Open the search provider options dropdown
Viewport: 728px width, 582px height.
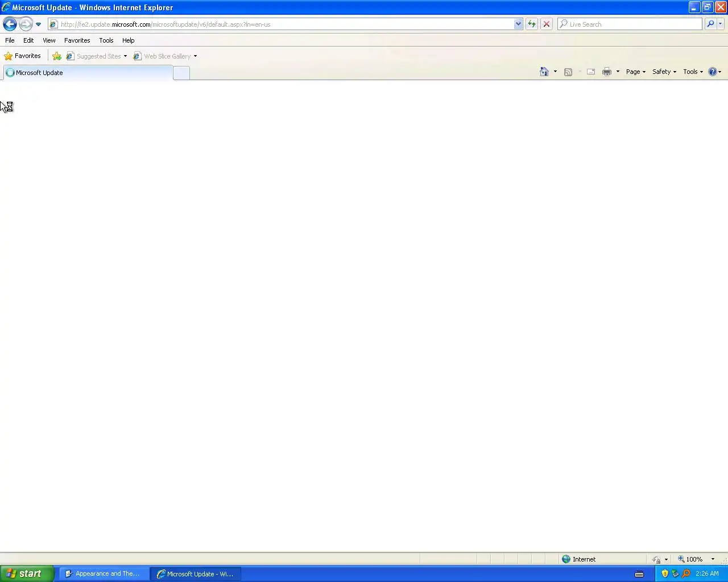[721, 24]
